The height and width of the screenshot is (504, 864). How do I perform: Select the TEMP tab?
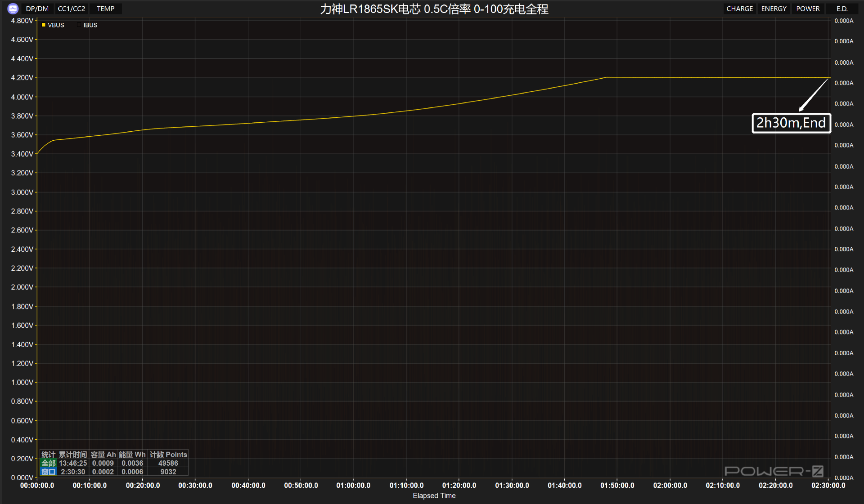[x=106, y=9]
